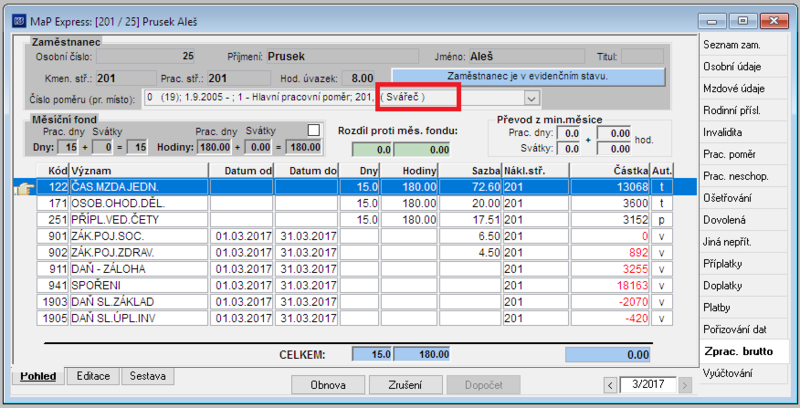Image resolution: width=800 pixels, height=408 pixels.
Task: Open Ošetřování section
Action: pos(743,198)
